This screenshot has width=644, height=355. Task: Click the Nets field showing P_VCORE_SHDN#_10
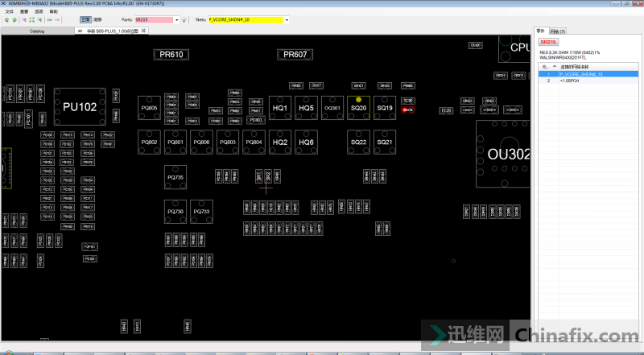pos(246,19)
